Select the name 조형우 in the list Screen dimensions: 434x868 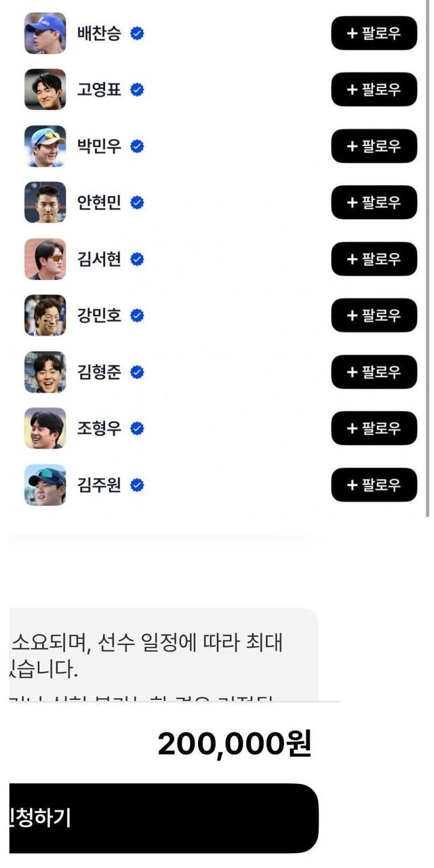99,428
